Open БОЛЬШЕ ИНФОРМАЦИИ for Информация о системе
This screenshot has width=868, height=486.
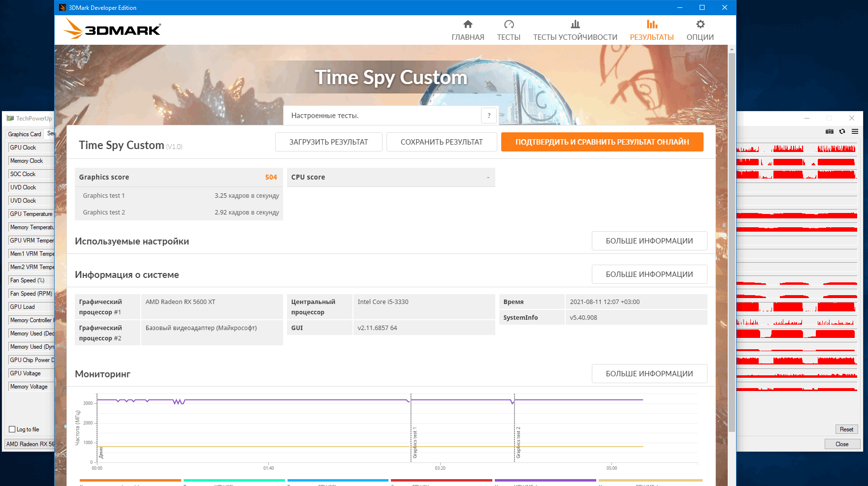pyautogui.click(x=649, y=274)
